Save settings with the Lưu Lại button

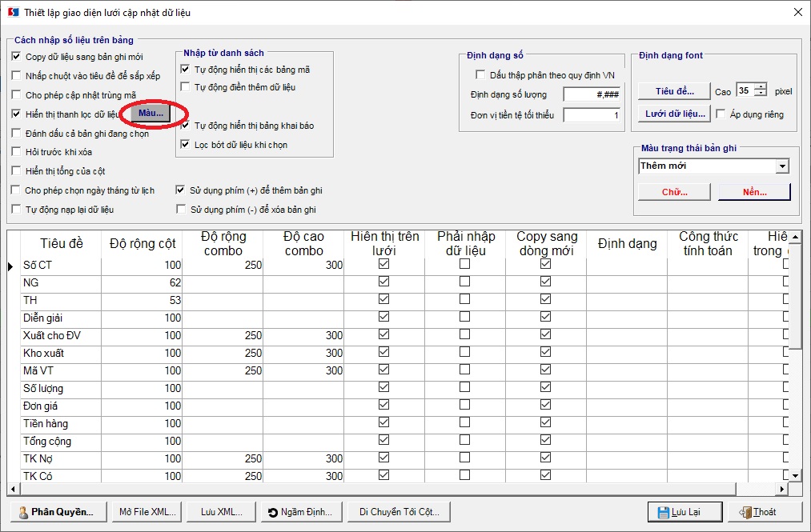click(685, 512)
